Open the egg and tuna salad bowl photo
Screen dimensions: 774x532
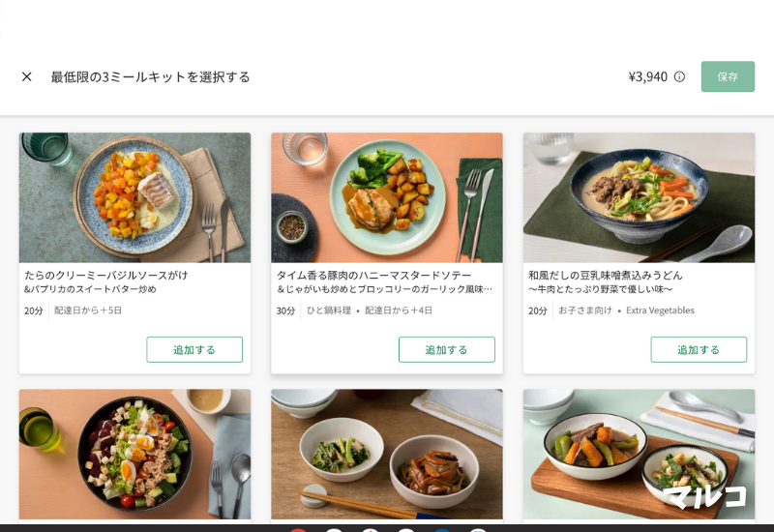134,454
